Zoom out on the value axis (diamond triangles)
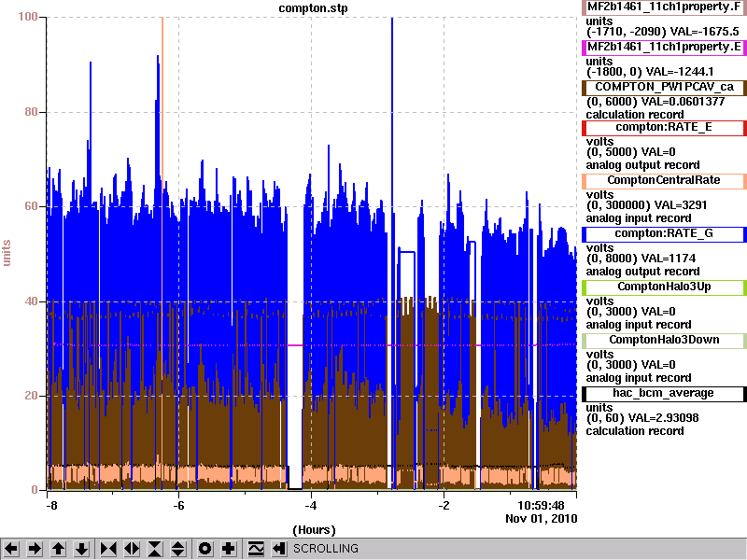 (x=178, y=549)
